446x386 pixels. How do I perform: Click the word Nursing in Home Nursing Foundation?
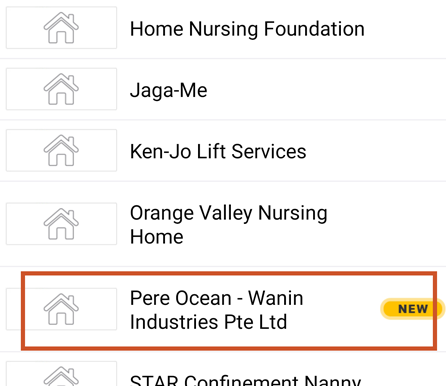(x=223, y=29)
